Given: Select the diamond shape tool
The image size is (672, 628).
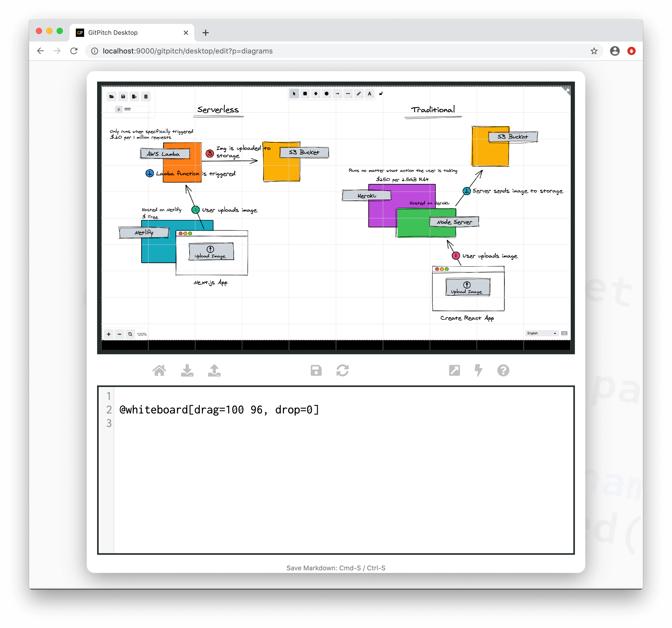Looking at the screenshot, I should (x=316, y=94).
